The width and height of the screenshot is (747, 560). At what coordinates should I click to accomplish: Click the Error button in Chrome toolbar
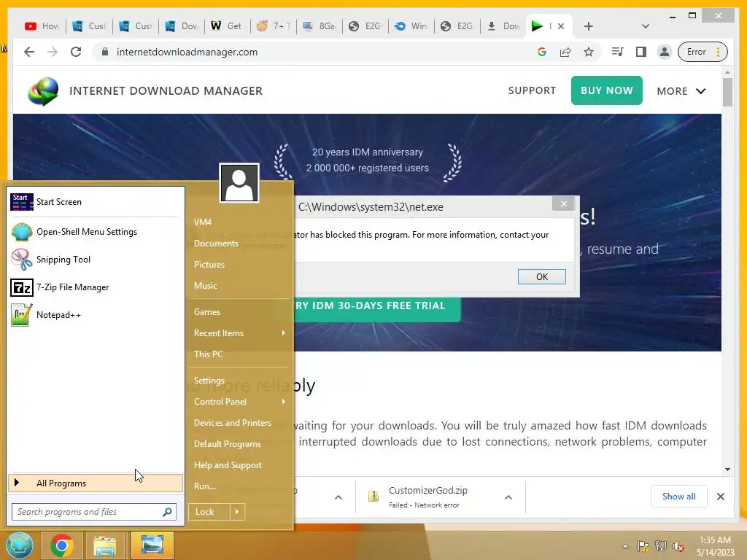tap(703, 52)
